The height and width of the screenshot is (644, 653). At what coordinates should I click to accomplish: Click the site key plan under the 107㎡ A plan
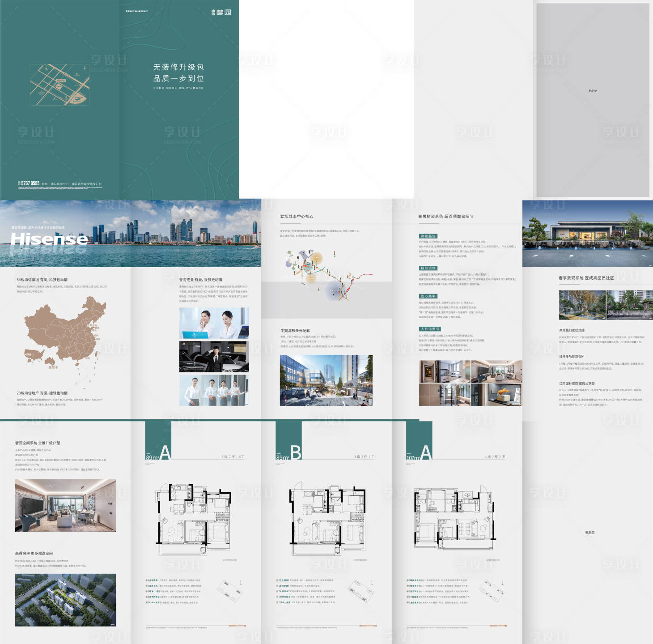point(492,590)
